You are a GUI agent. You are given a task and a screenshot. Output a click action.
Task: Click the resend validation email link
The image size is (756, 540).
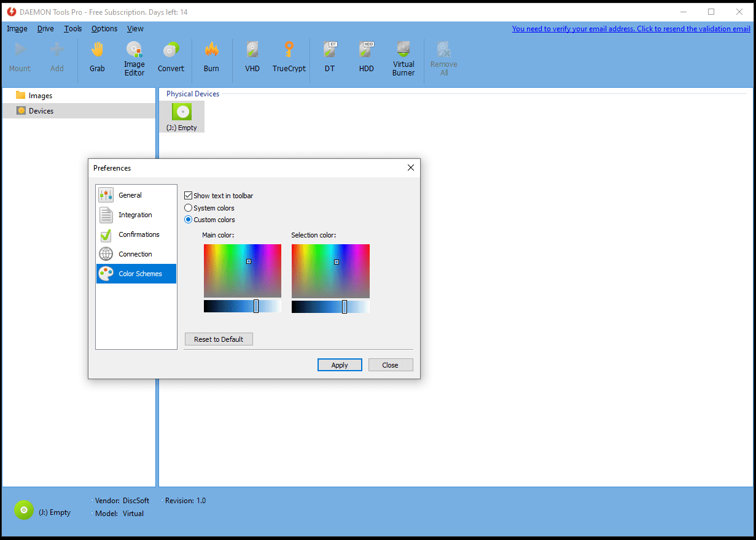point(631,29)
